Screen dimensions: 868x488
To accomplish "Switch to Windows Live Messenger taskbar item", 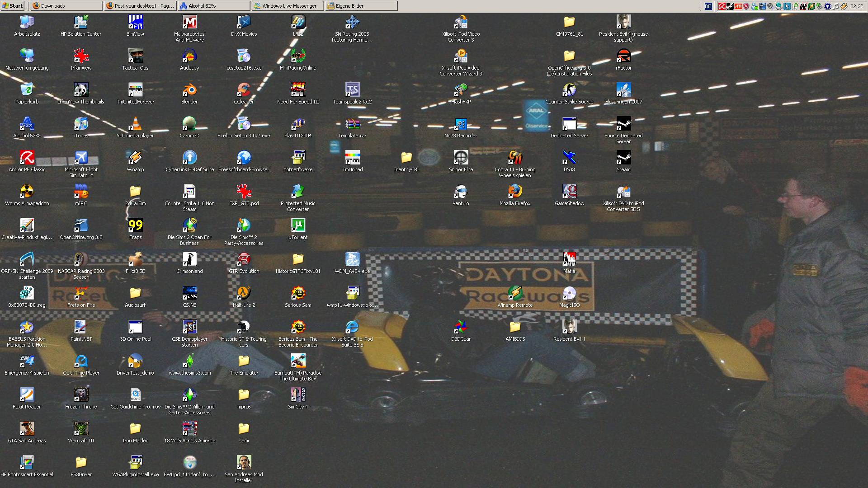I will [x=288, y=6].
